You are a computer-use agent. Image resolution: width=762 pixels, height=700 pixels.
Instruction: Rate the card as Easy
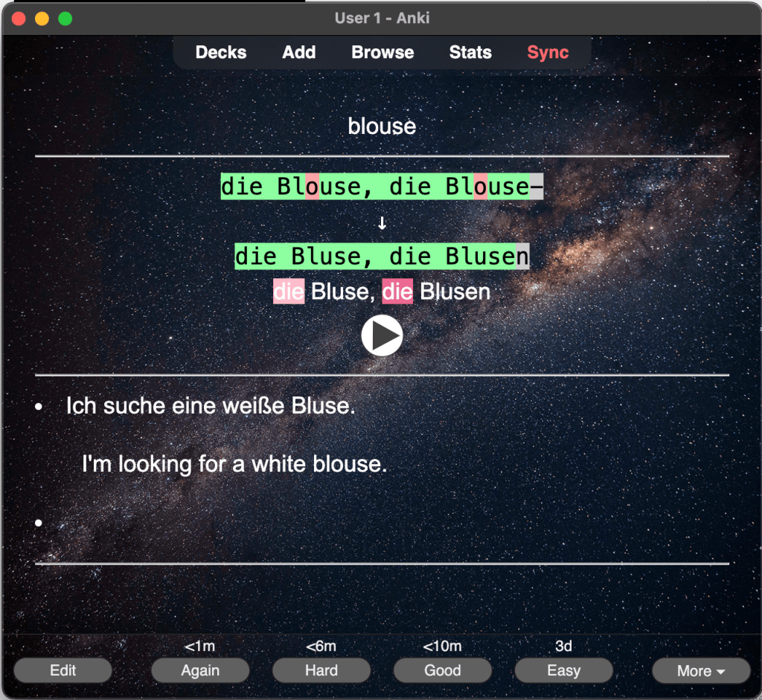pyautogui.click(x=563, y=670)
